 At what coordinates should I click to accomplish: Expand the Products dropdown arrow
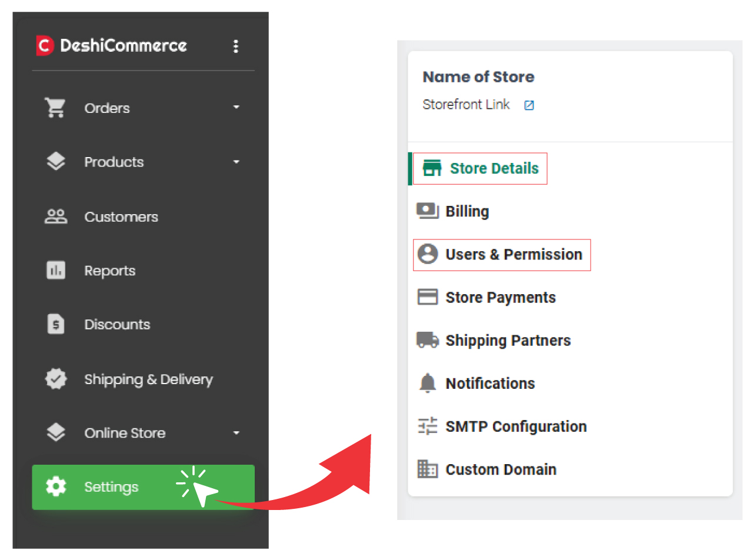[236, 162]
